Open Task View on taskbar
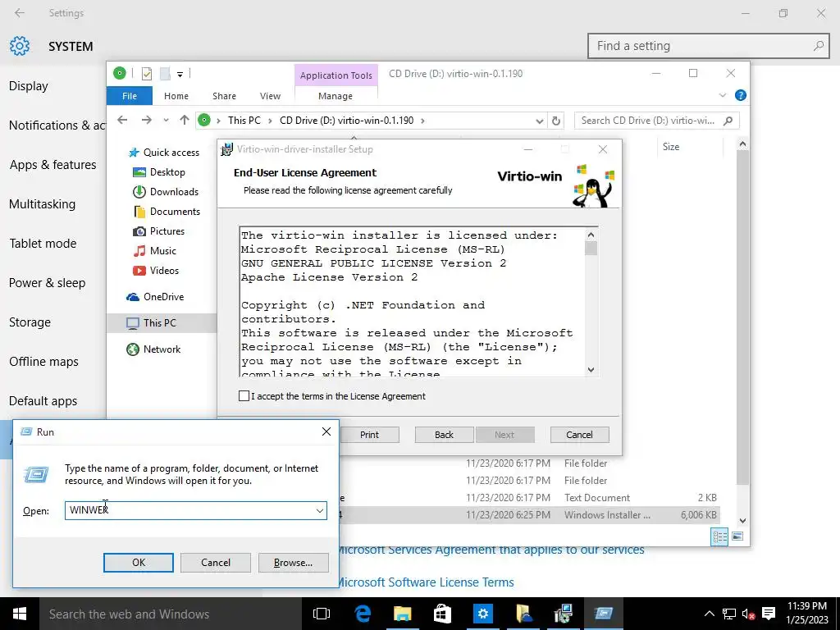840x630 pixels. point(322,614)
